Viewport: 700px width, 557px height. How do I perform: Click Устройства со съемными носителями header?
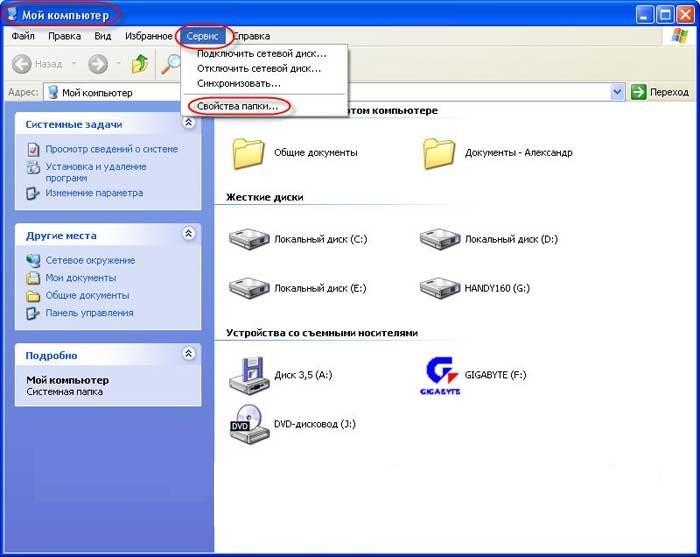pos(322,333)
